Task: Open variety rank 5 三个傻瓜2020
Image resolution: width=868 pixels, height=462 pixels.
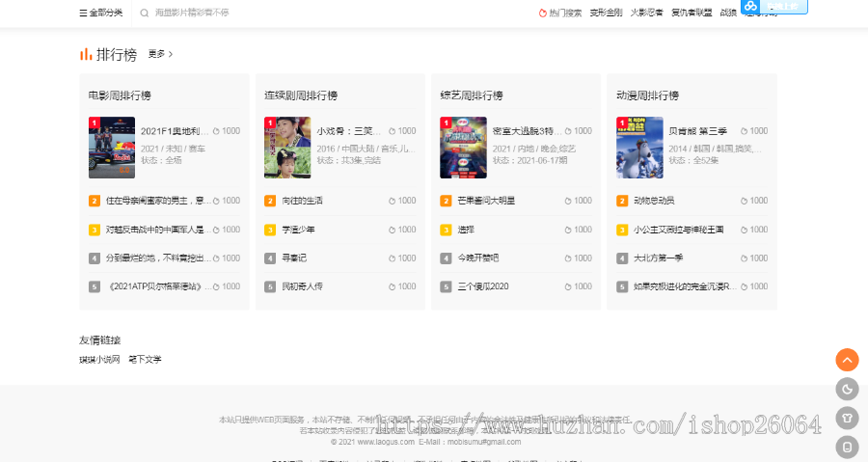Action: 483,286
